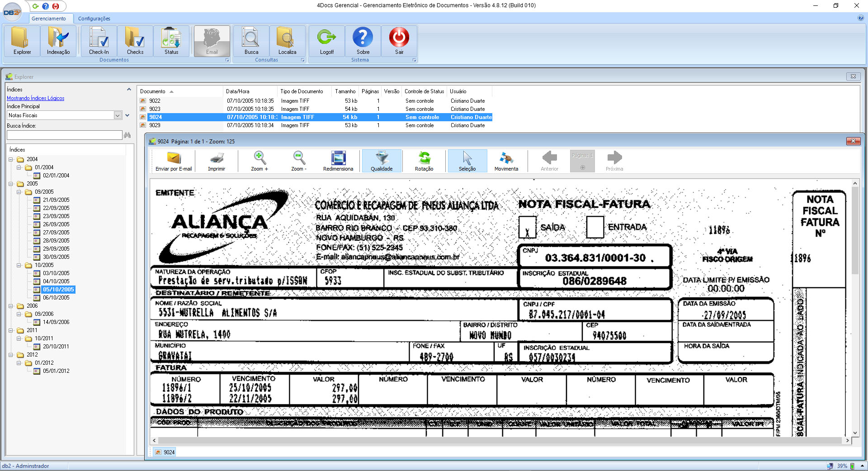868x471 pixels.
Task: Select document row 9029
Action: point(315,125)
